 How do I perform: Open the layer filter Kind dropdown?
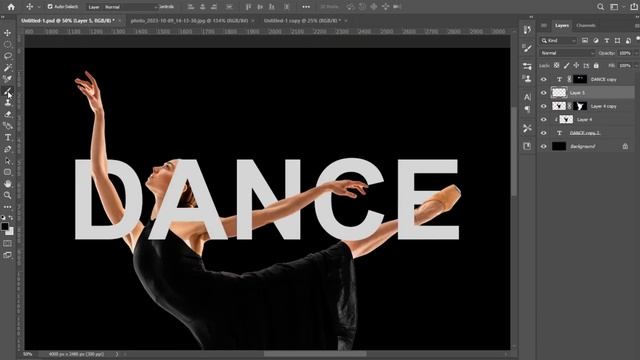[x=558, y=40]
